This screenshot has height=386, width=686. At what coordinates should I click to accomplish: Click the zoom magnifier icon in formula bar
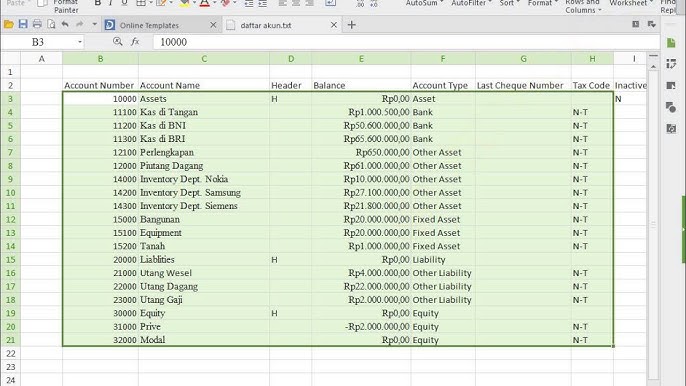(118, 42)
